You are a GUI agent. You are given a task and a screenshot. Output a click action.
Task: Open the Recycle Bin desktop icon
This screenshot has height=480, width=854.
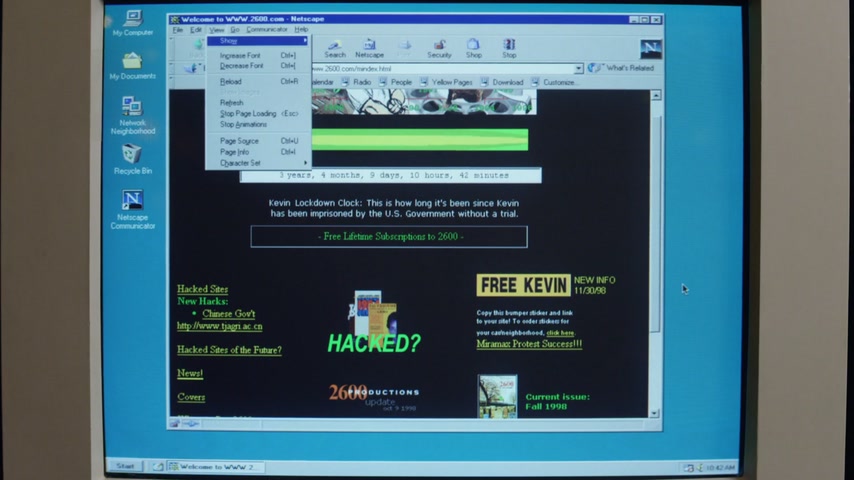click(x=132, y=159)
